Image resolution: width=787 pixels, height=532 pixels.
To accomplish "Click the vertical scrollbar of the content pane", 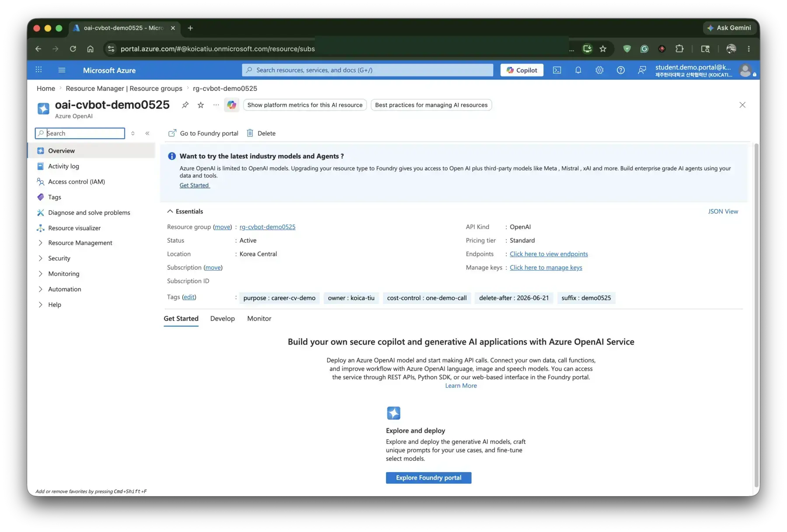I will coord(756,315).
